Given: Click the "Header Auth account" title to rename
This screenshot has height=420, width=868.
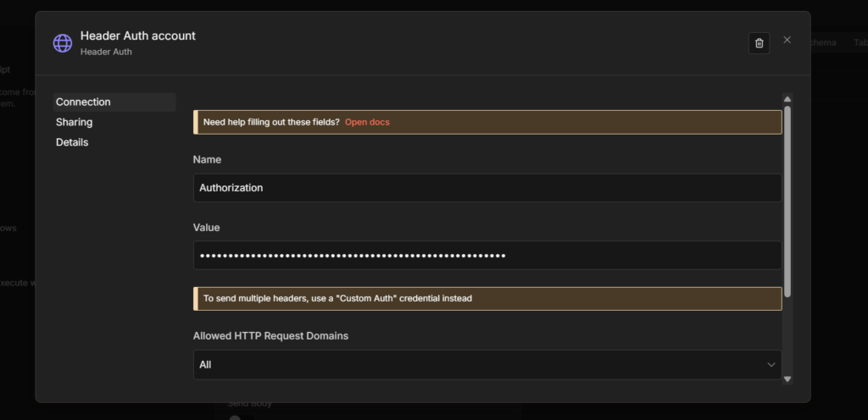Looking at the screenshot, I should click(x=137, y=36).
